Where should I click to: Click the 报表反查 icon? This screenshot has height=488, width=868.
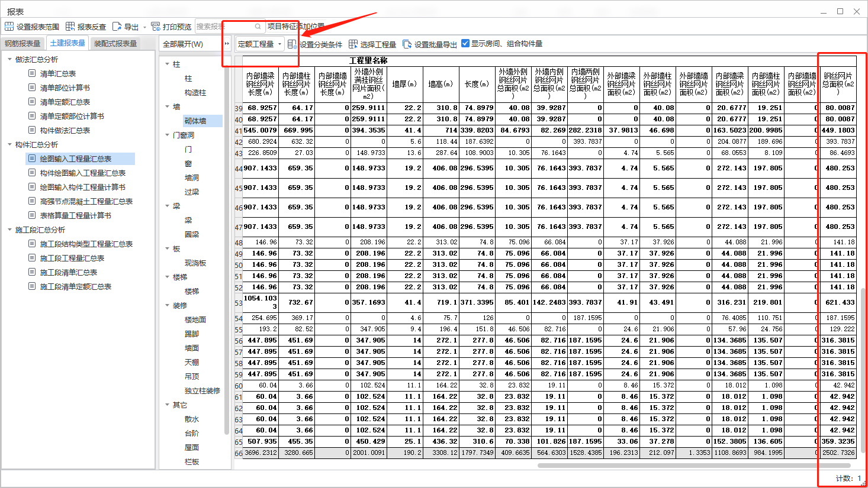[x=70, y=27]
